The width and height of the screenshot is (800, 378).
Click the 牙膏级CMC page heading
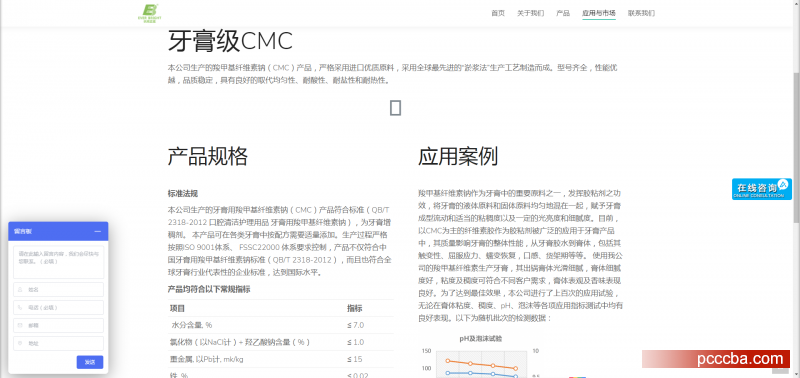click(x=230, y=41)
